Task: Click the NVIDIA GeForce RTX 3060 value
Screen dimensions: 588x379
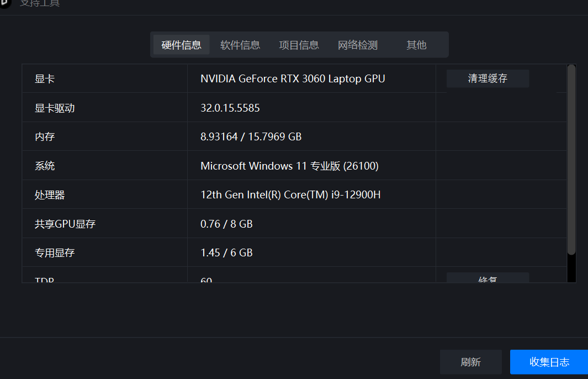Action: 293,78
